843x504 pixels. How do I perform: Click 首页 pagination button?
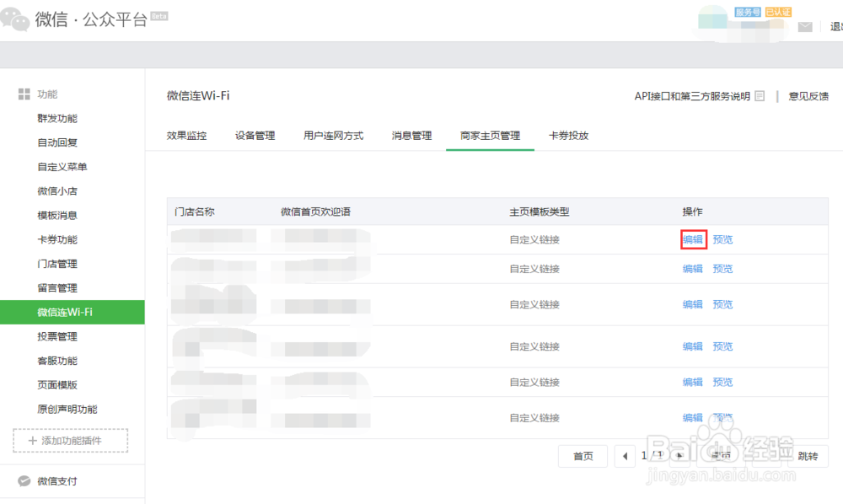click(x=583, y=456)
